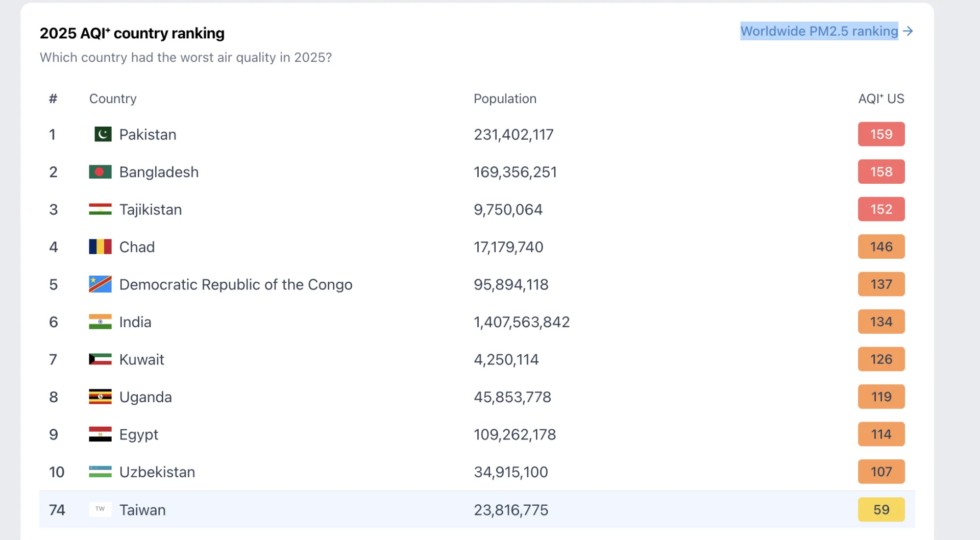
Task: Click the arrow next to Worldwide PM2.5 ranking
Action: (908, 31)
